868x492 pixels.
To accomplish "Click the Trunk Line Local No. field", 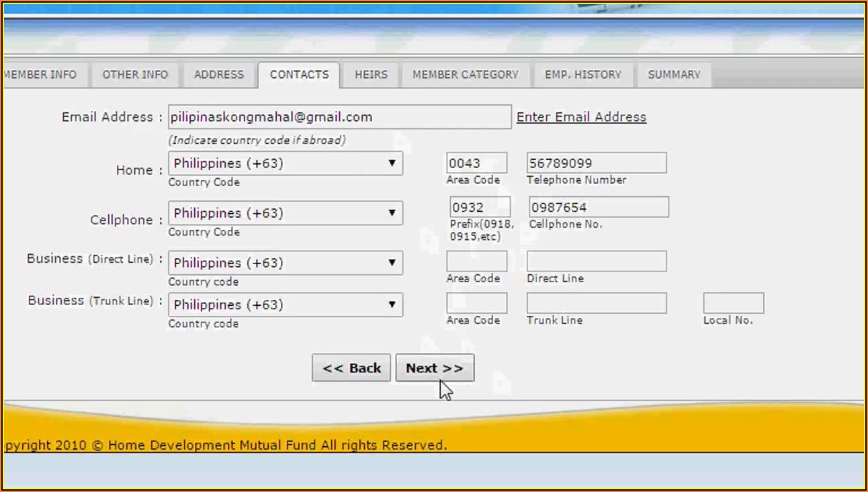I will 733,303.
